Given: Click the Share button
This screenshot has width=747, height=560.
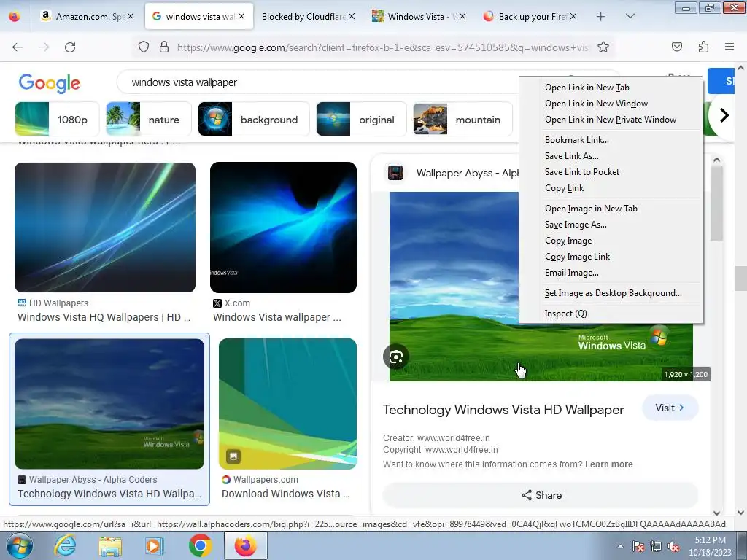Looking at the screenshot, I should (541, 495).
